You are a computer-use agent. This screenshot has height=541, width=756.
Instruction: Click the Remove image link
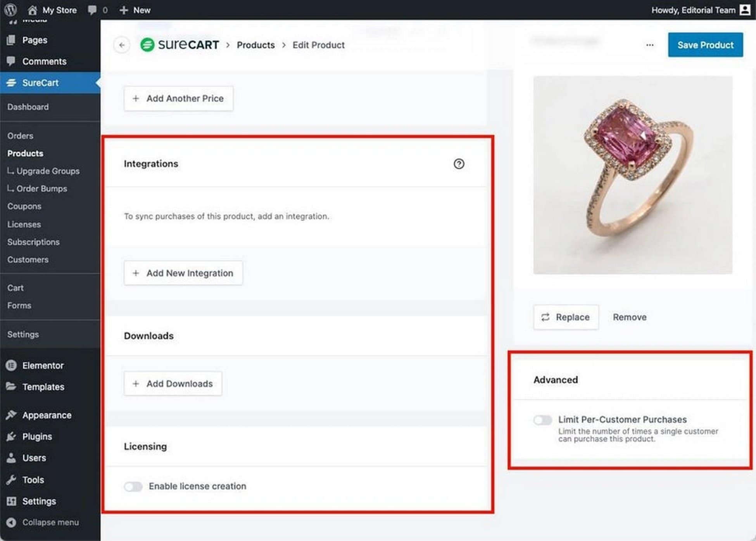[x=629, y=317]
